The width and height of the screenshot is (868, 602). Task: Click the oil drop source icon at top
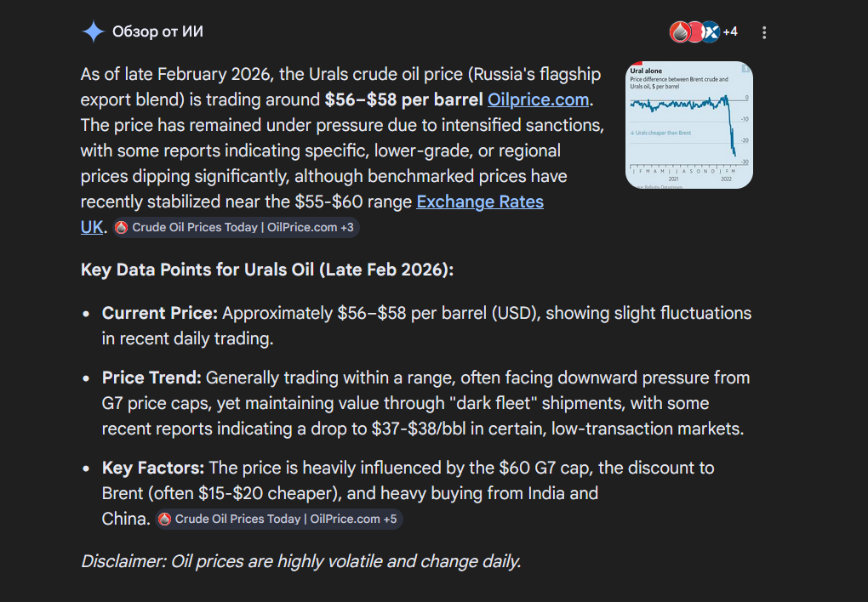[680, 32]
